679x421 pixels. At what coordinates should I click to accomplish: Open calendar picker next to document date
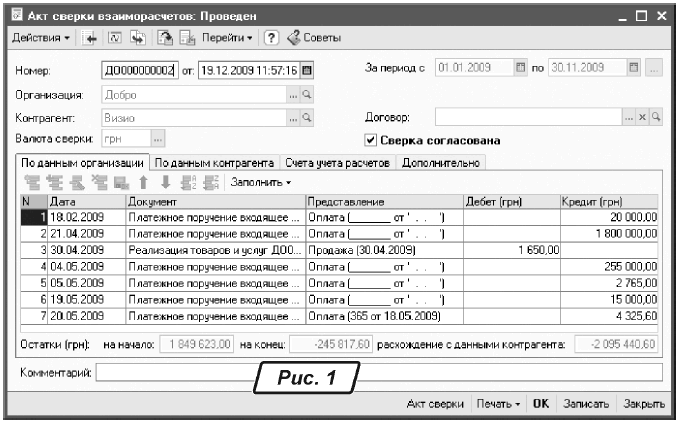click(x=307, y=71)
